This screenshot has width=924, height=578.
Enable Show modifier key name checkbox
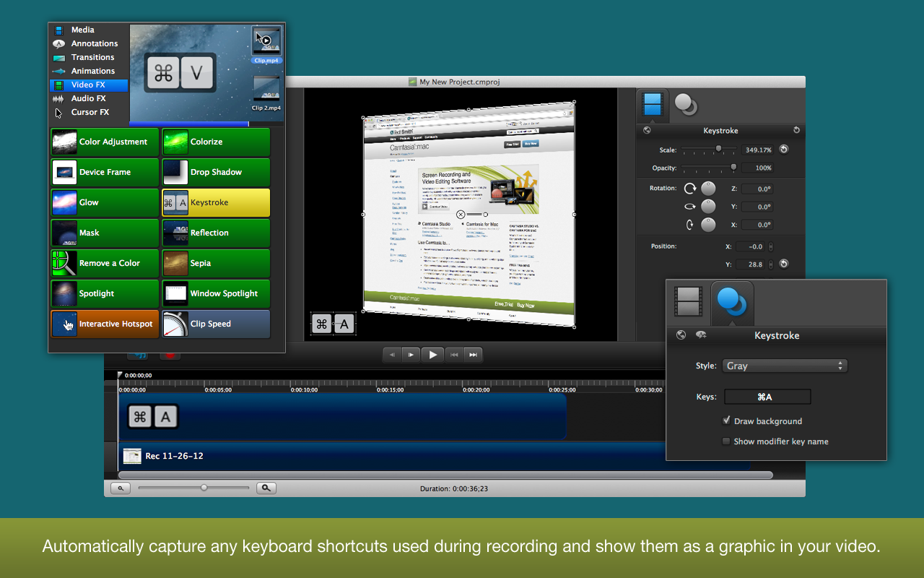point(726,441)
